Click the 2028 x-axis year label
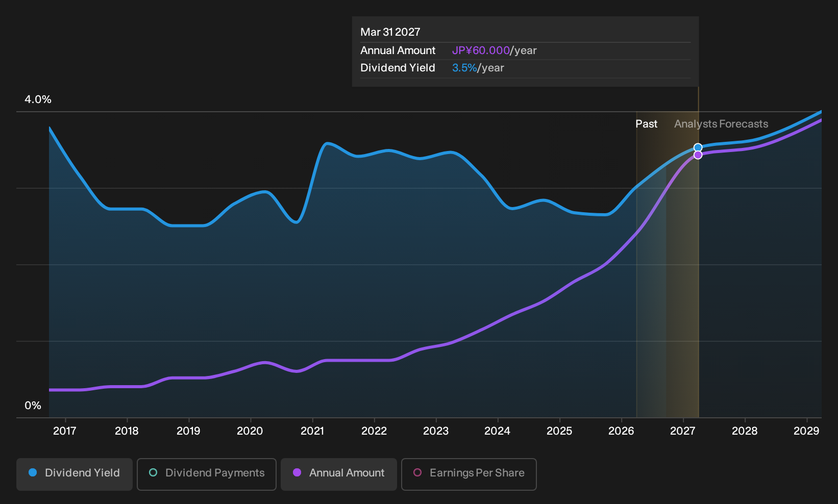The image size is (838, 504). pyautogui.click(x=745, y=431)
